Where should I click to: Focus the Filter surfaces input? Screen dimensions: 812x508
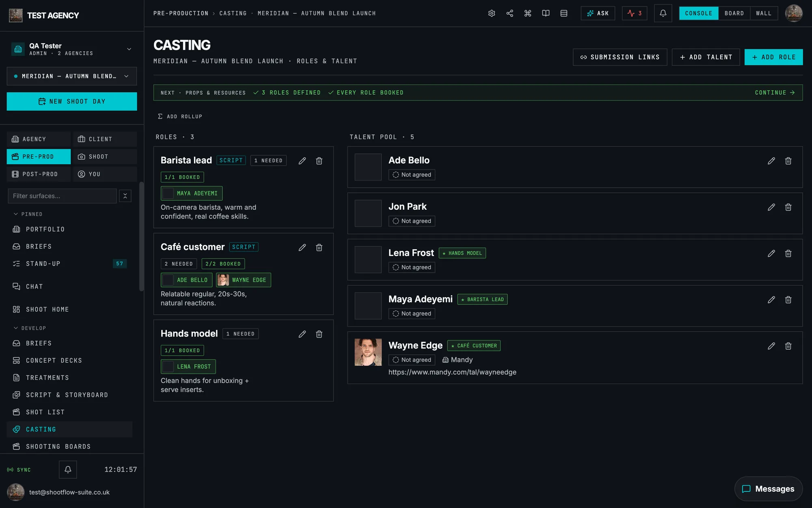pyautogui.click(x=62, y=196)
